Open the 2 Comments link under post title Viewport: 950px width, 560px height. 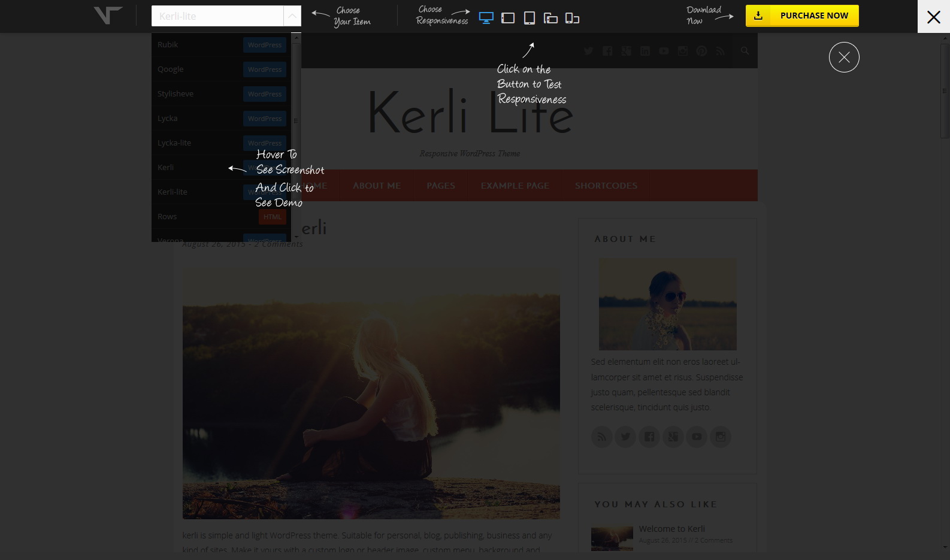click(x=279, y=244)
